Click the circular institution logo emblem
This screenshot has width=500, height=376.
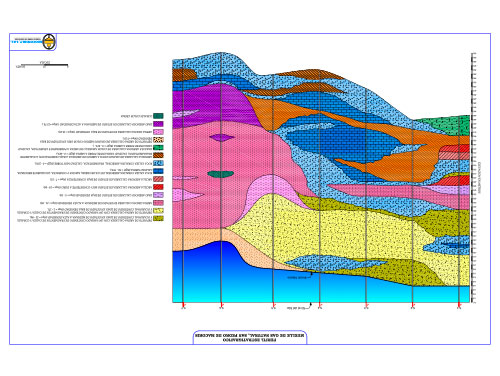pyautogui.click(x=49, y=42)
